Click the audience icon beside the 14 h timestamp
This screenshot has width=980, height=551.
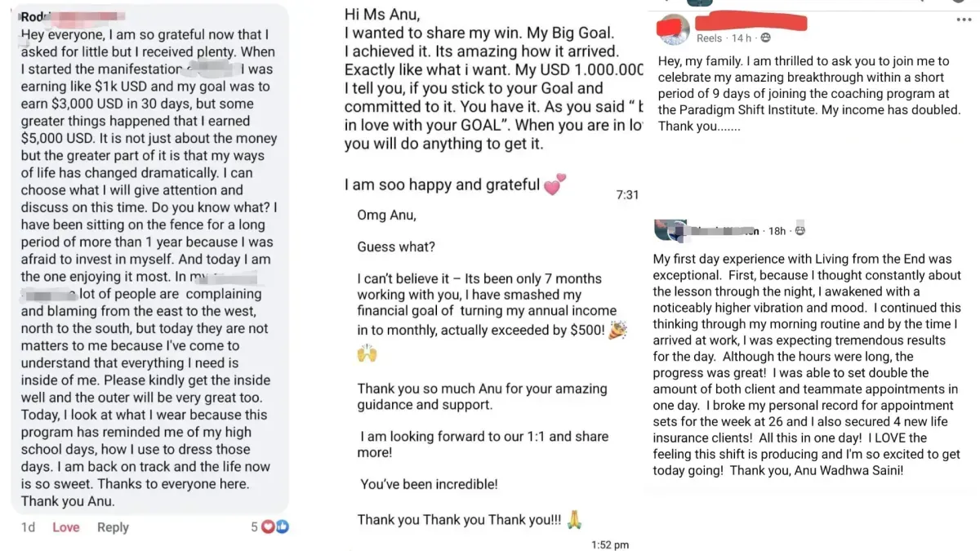click(x=765, y=38)
